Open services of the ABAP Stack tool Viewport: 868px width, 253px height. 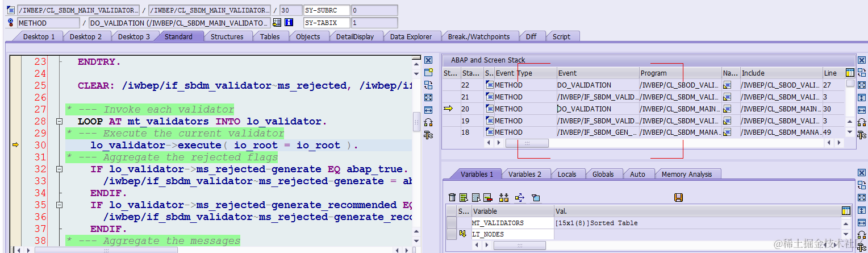coord(862,135)
